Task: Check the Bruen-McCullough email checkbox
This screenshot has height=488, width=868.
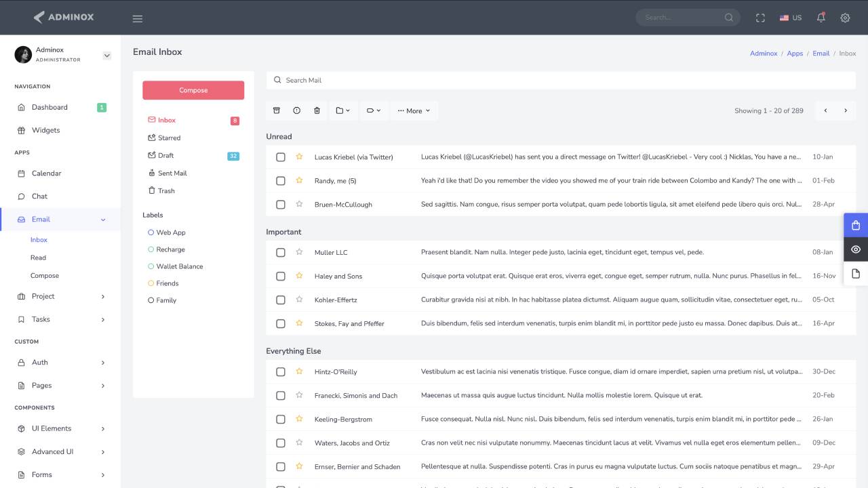Action: (281, 205)
